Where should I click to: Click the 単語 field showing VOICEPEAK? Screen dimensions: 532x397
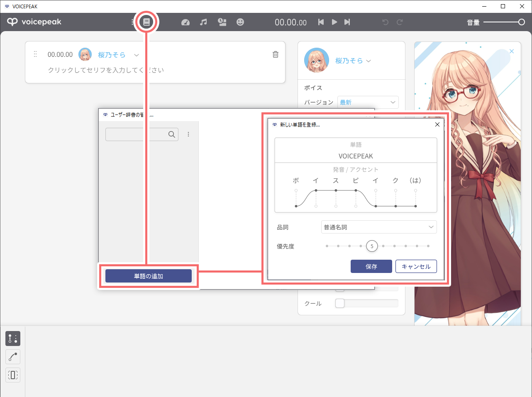356,156
